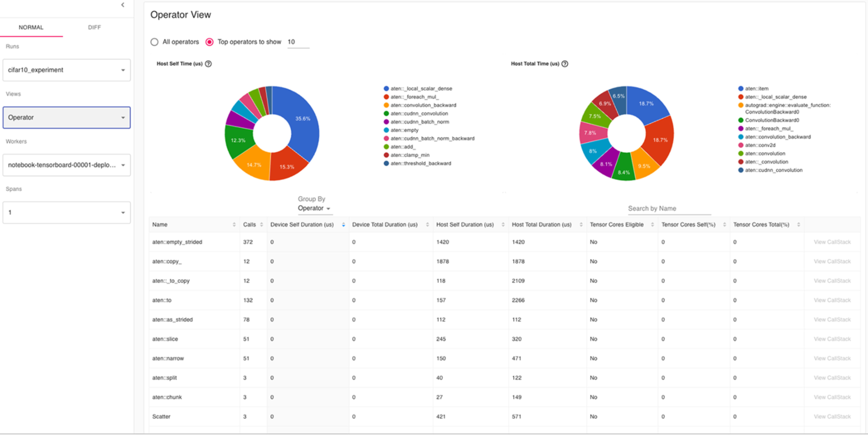Select Top operators to show radio button

click(x=209, y=42)
